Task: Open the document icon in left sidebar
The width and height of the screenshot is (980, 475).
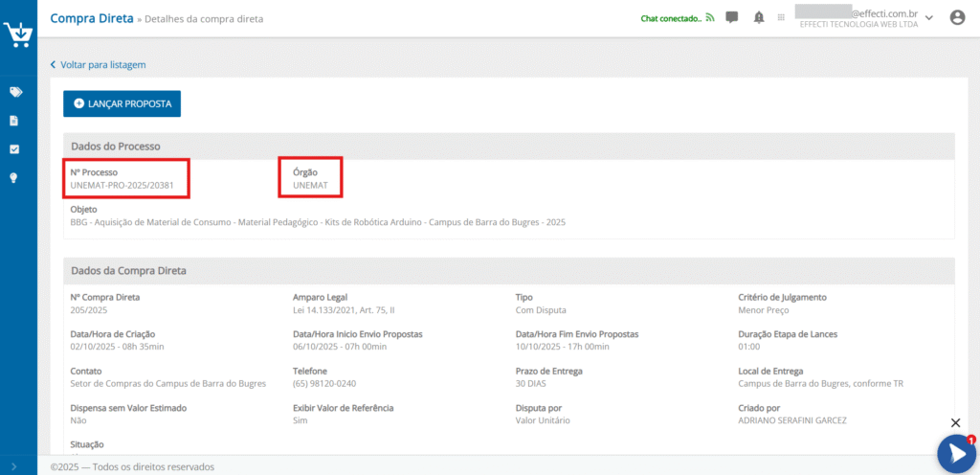Action: click(14, 121)
